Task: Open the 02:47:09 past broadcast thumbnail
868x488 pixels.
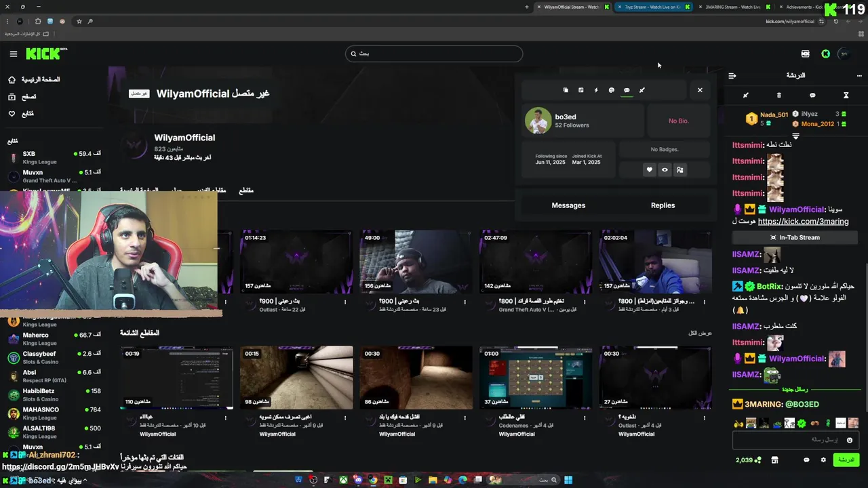Action: (x=536, y=262)
